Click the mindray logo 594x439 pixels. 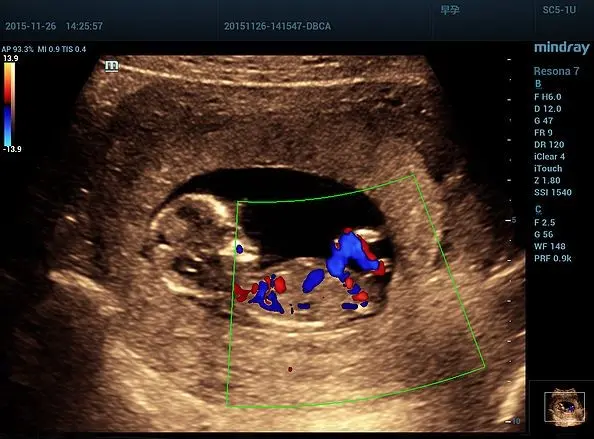point(561,48)
